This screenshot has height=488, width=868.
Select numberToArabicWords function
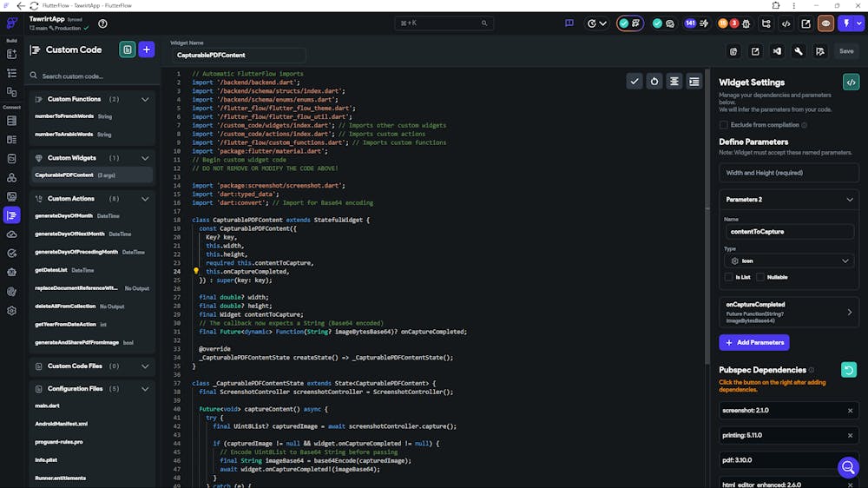coord(63,135)
